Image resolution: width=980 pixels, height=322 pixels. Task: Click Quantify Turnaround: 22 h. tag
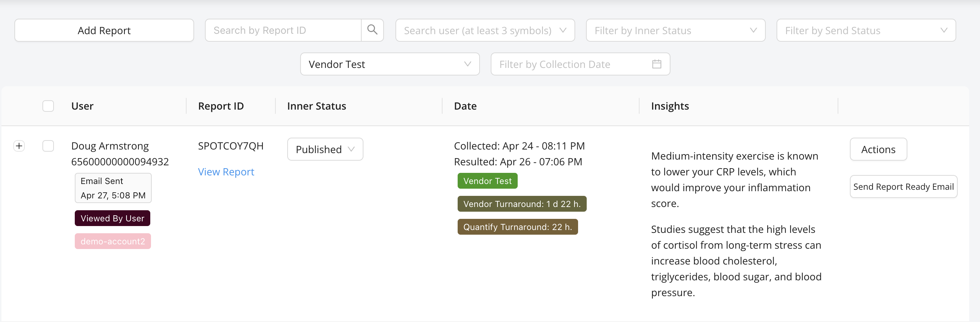click(x=517, y=227)
